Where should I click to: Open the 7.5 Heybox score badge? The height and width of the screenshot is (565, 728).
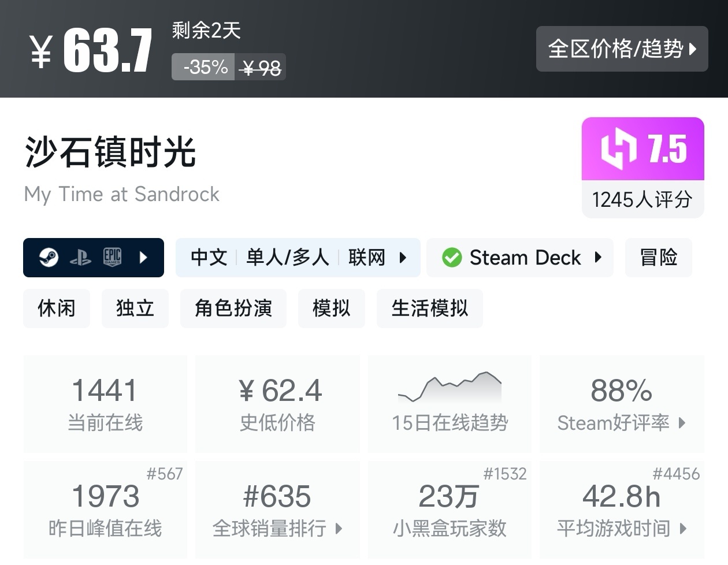coord(643,149)
